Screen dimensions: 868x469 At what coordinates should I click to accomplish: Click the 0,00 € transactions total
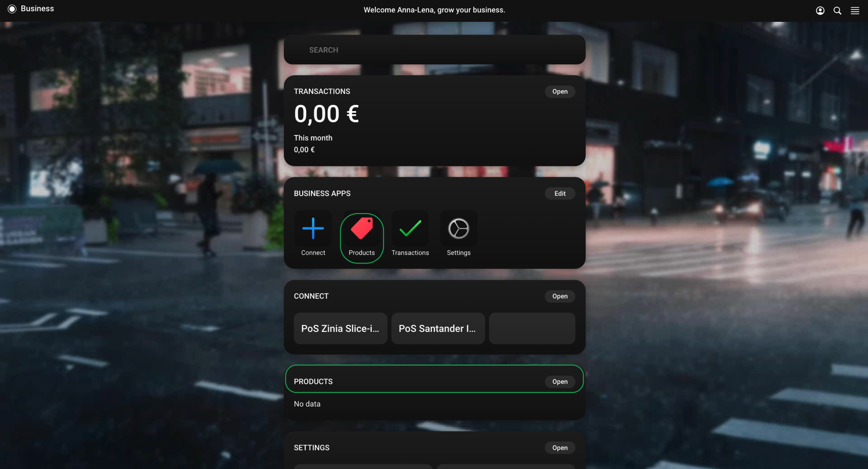(327, 114)
